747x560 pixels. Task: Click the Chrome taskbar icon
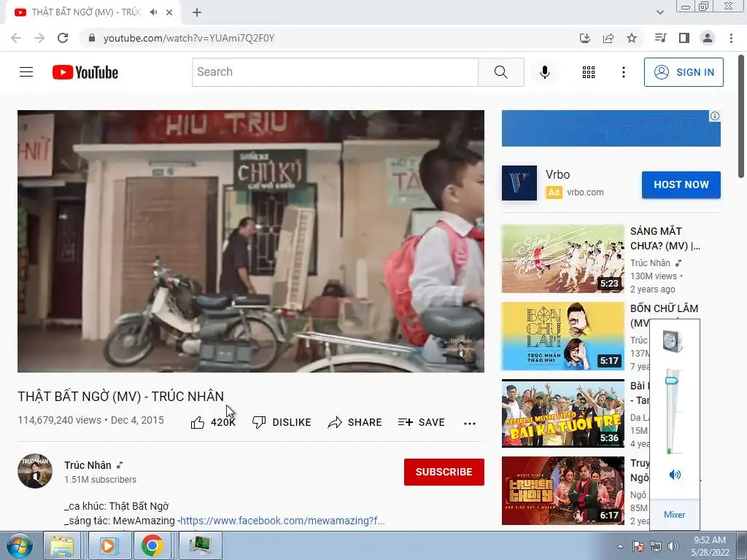click(152, 545)
